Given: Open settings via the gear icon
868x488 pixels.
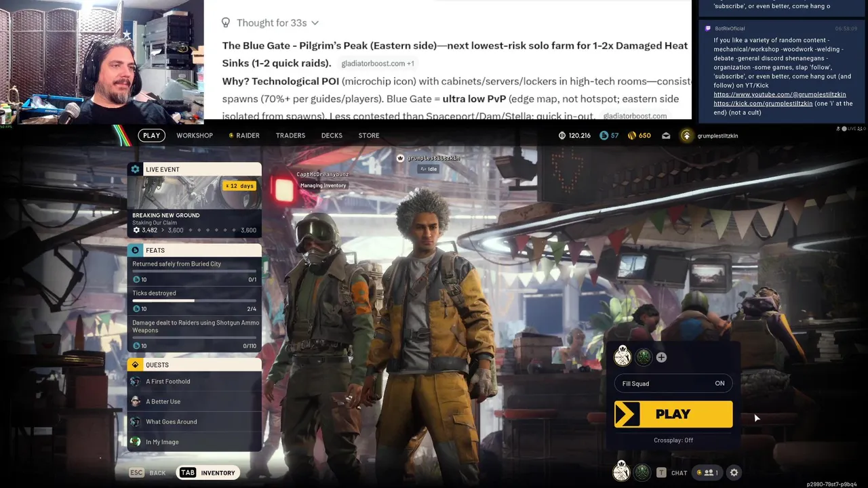Looking at the screenshot, I should tap(734, 473).
